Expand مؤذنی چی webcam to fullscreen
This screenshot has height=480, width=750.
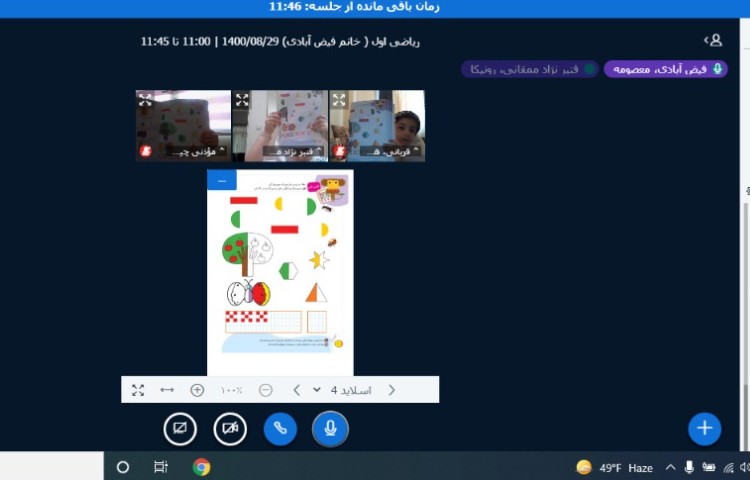point(145,100)
